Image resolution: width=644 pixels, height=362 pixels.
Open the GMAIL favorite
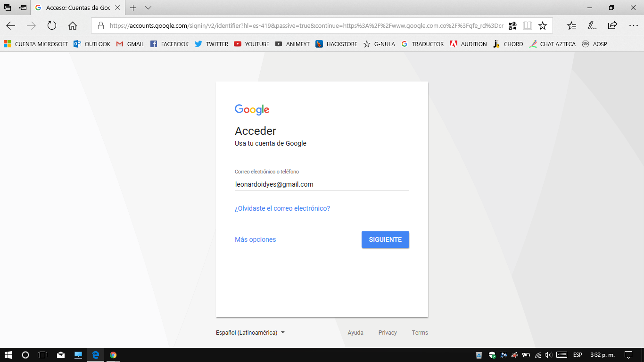130,44
